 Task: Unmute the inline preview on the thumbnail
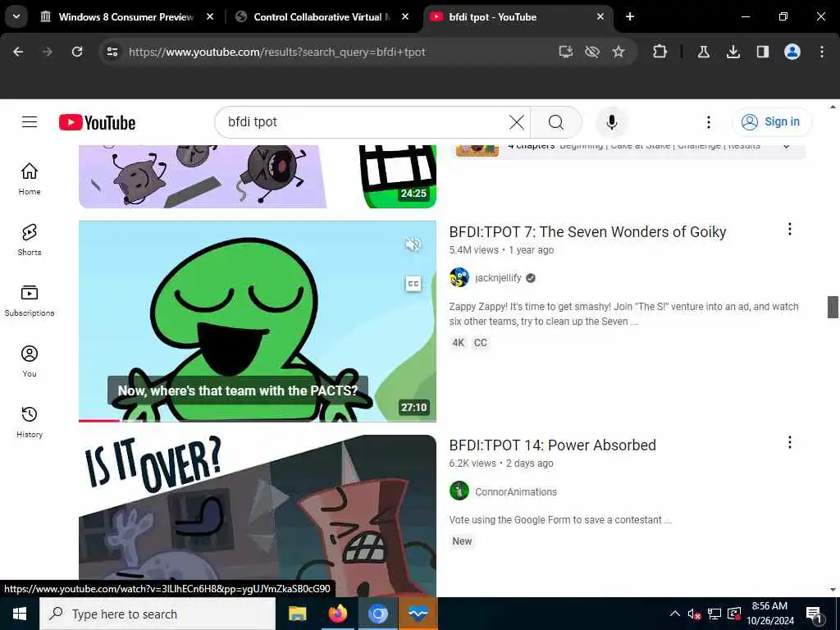(413, 244)
